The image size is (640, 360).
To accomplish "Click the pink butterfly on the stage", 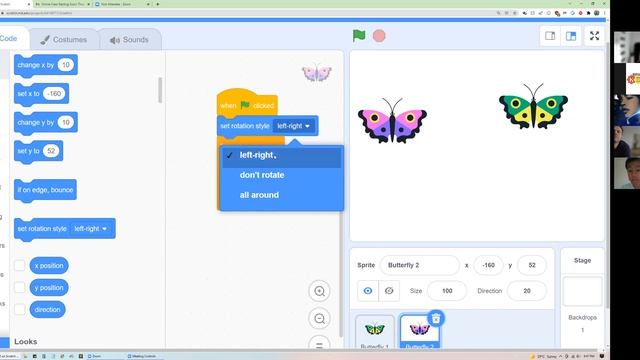I will tap(392, 121).
